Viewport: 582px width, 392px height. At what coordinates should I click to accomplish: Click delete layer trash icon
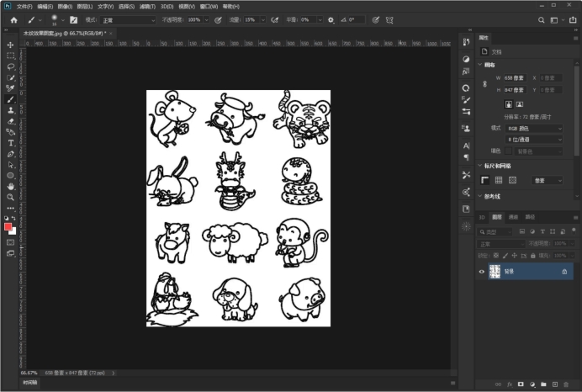click(x=566, y=384)
